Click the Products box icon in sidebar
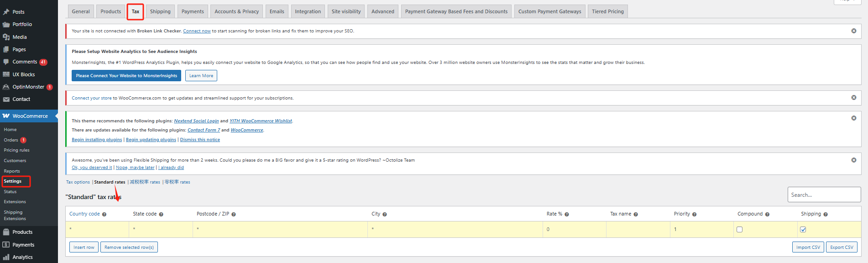Viewport: 868px width, 263px height. tap(6, 232)
